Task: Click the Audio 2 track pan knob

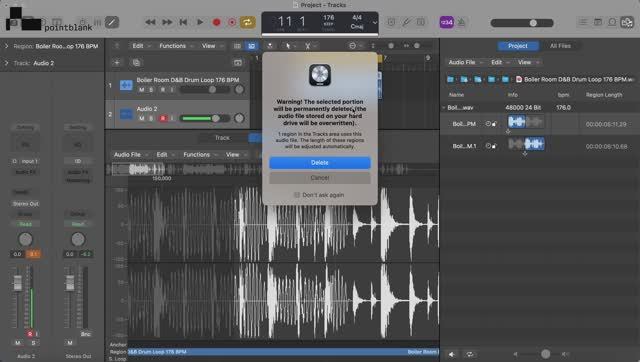Action: (x=239, y=118)
